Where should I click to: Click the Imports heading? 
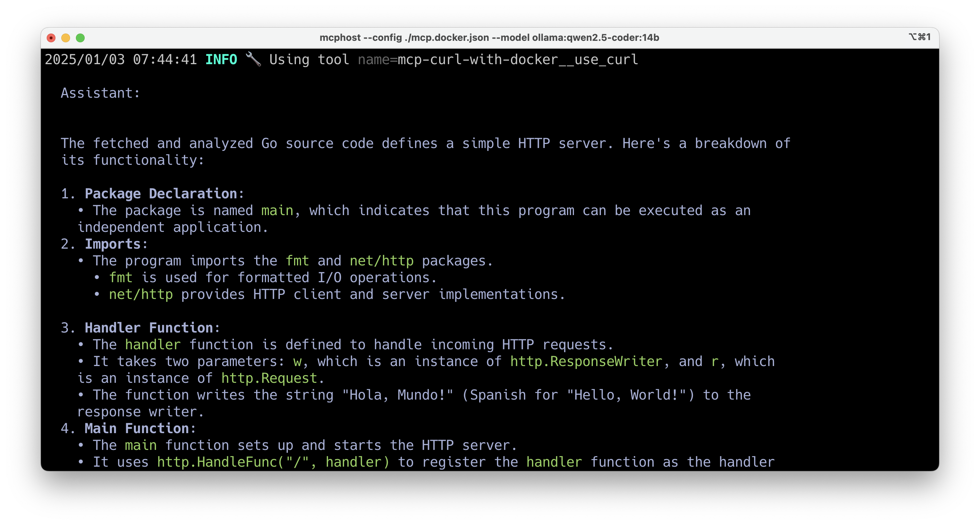point(113,244)
